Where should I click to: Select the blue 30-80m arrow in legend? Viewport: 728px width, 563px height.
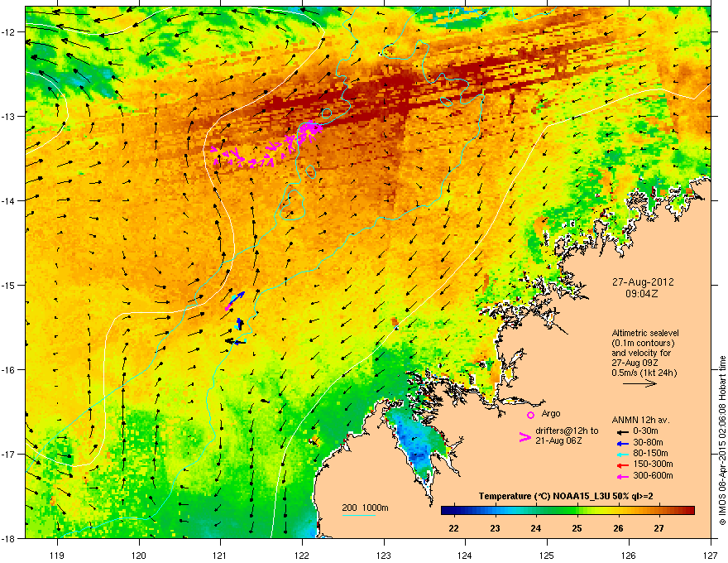coord(623,444)
